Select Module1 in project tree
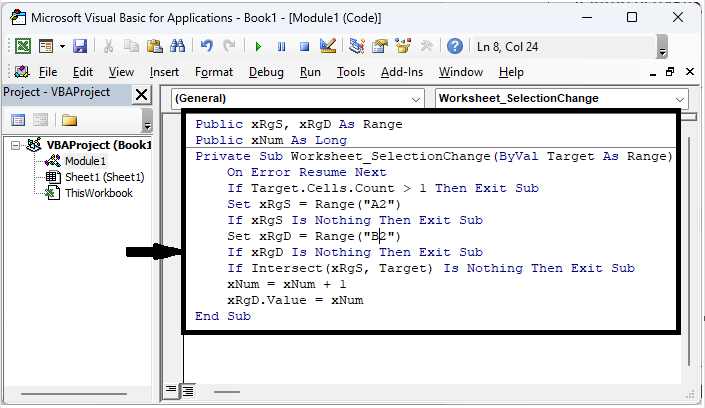This screenshot has width=705, height=408. (x=85, y=161)
